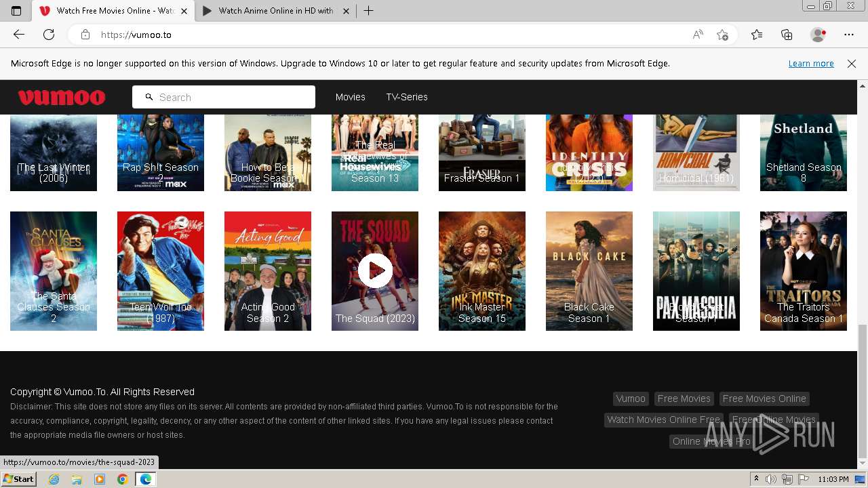
Task: Open Rap Sh!t Season poster
Action: pyautogui.click(x=161, y=153)
